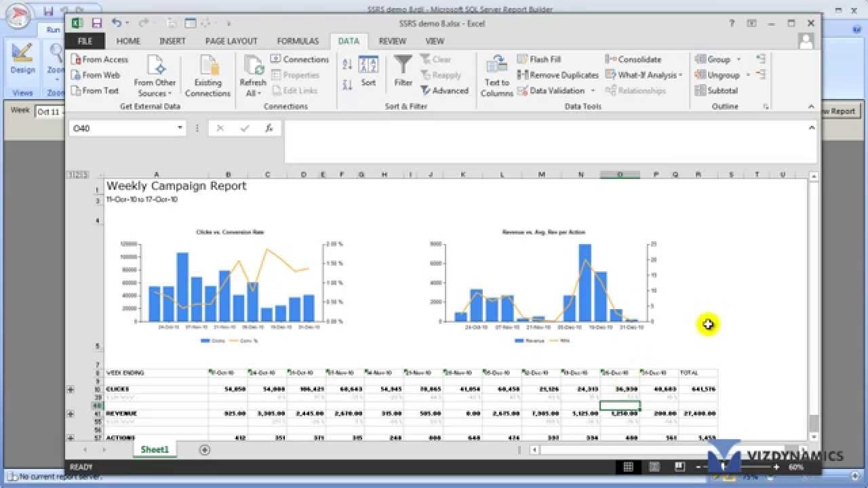Switch to FORMULAS tab

pyautogui.click(x=298, y=41)
